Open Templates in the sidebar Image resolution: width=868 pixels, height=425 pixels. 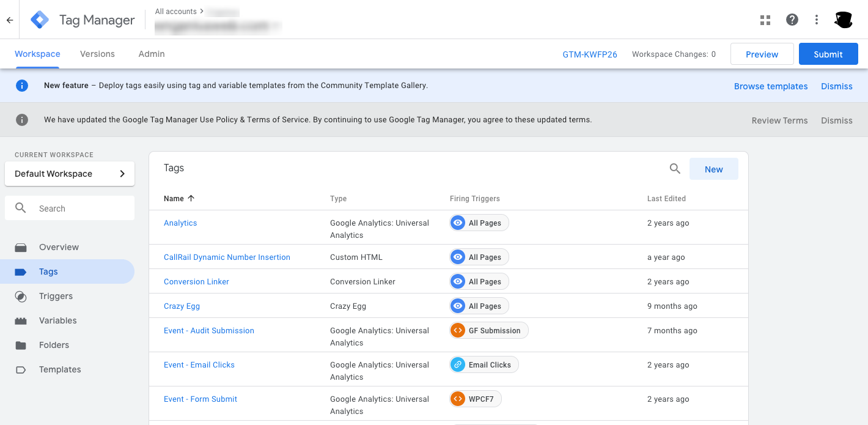point(60,369)
